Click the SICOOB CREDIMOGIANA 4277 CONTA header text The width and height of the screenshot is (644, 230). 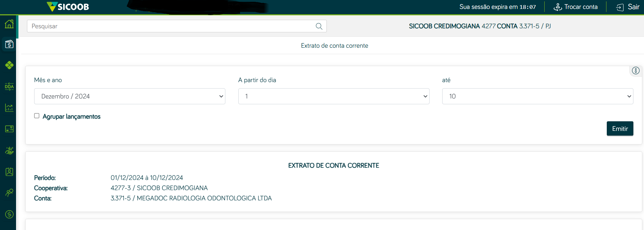(x=480, y=26)
